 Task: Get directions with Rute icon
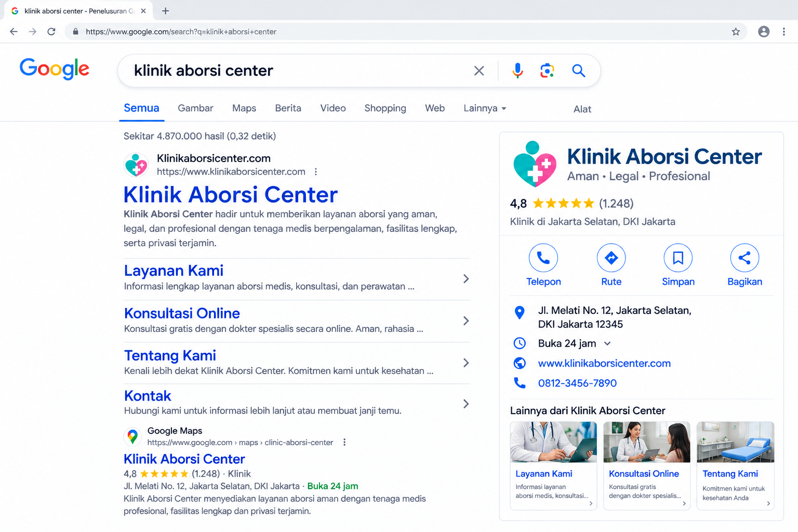[611, 258]
